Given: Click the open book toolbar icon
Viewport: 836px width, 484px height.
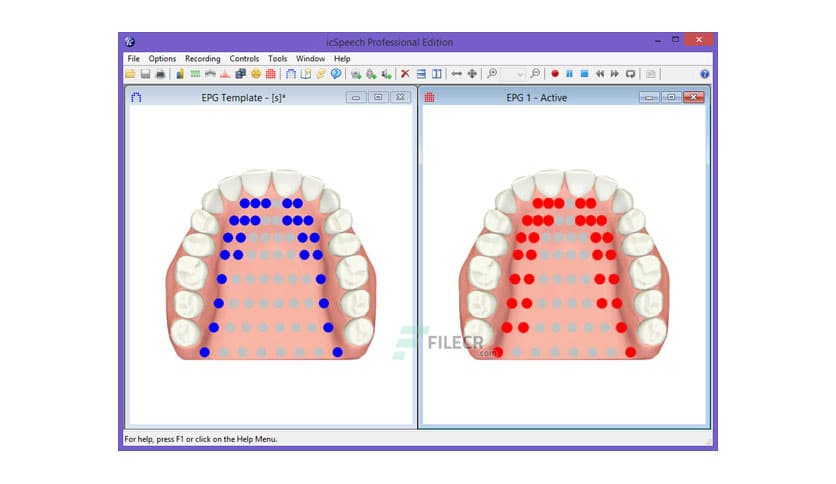Looking at the screenshot, I should click(306, 74).
